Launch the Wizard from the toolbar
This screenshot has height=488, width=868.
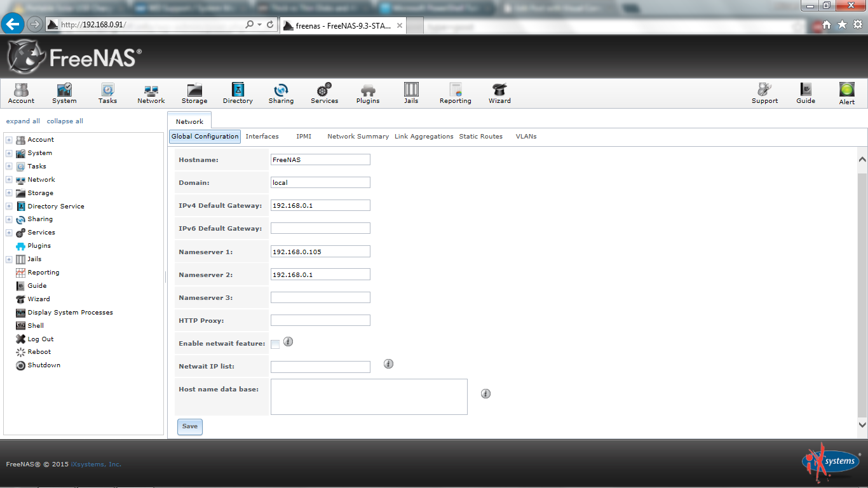[x=499, y=93]
